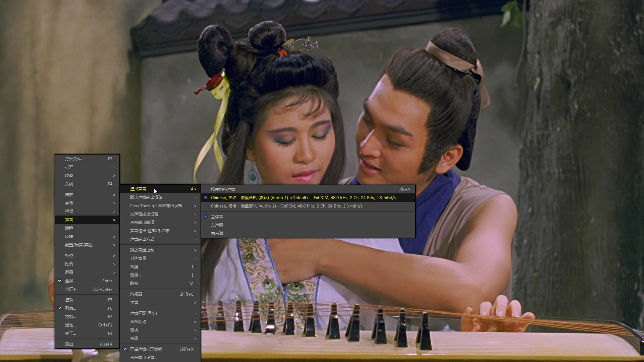Expand the 滤镜 submenu
The width and height of the screenshot is (644, 362).
[x=87, y=228]
